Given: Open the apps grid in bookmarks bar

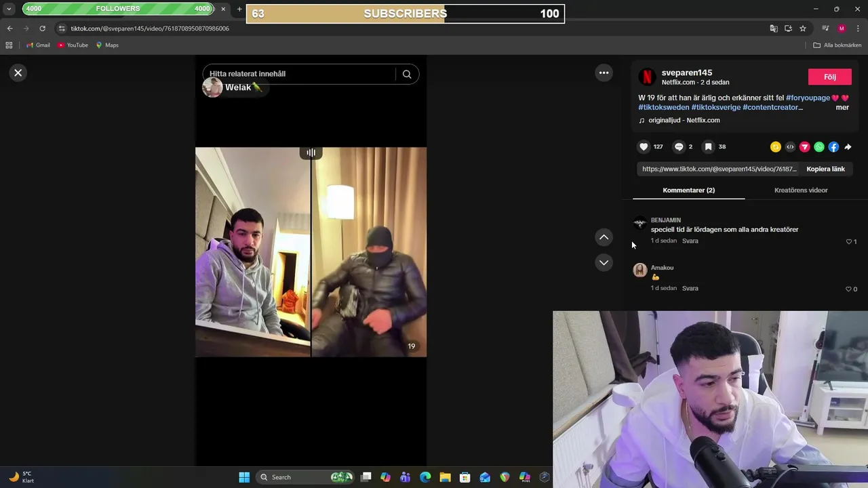Looking at the screenshot, I should pos(9,45).
